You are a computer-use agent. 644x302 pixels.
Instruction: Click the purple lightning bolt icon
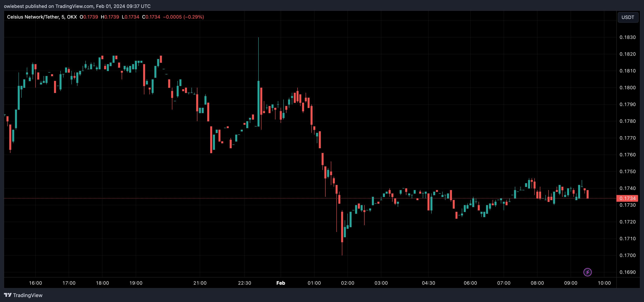coord(587,272)
